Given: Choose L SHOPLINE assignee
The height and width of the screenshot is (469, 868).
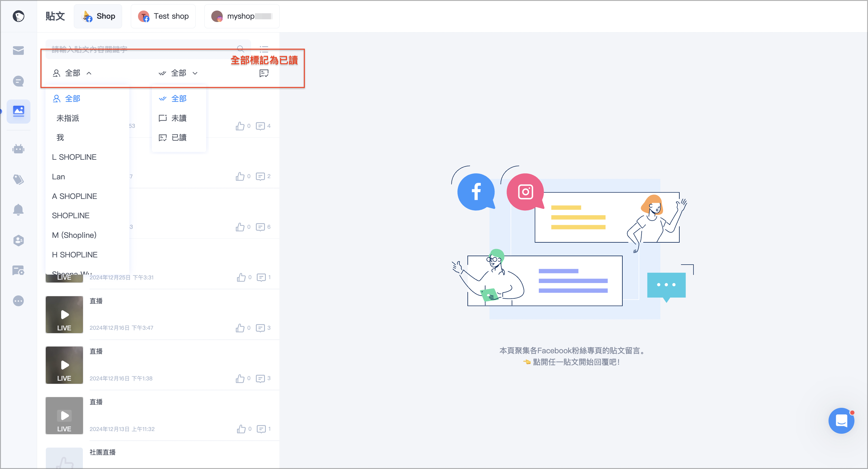Looking at the screenshot, I should (x=87, y=157).
